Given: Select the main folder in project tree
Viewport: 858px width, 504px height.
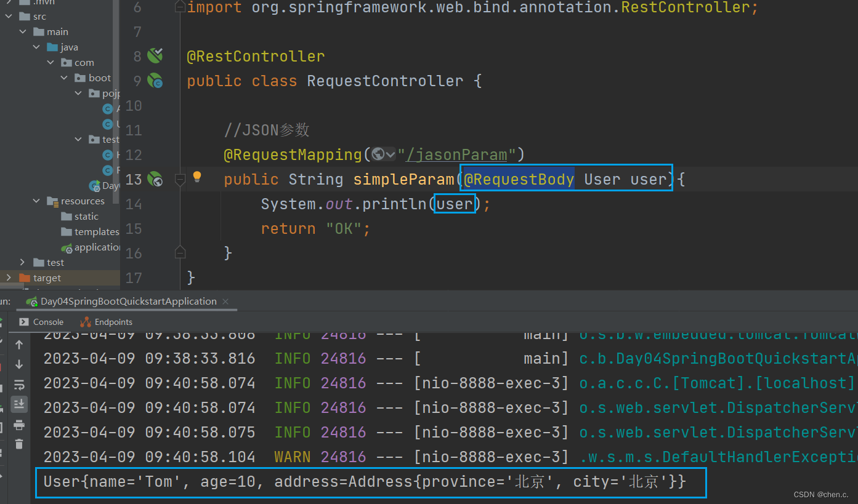Looking at the screenshot, I should point(51,31).
